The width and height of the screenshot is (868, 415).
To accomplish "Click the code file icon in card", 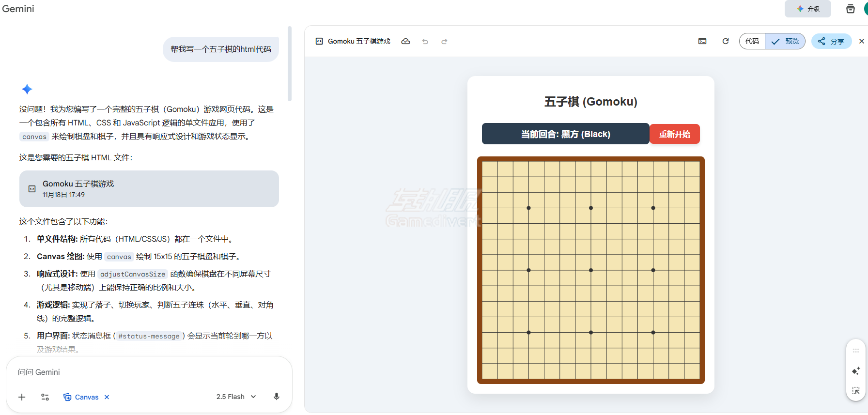I will click(32, 189).
